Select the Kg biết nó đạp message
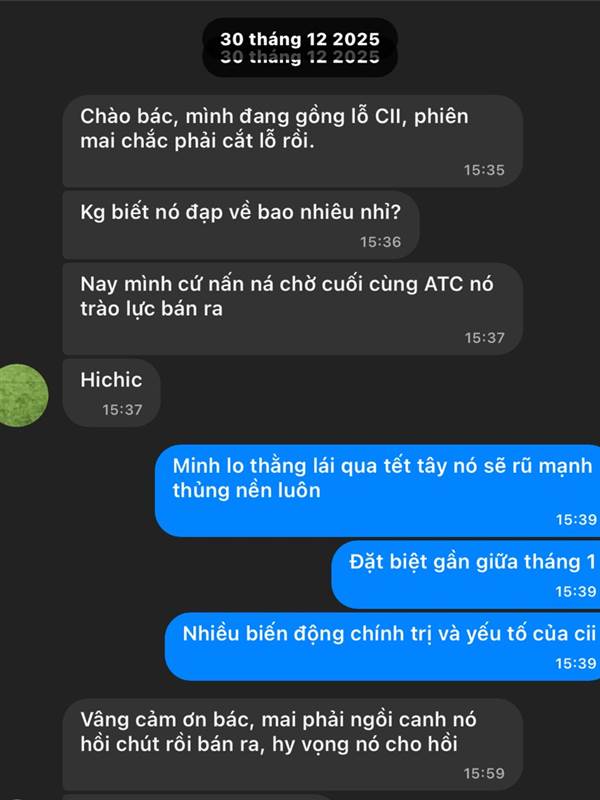This screenshot has height=800, width=600. tap(241, 225)
